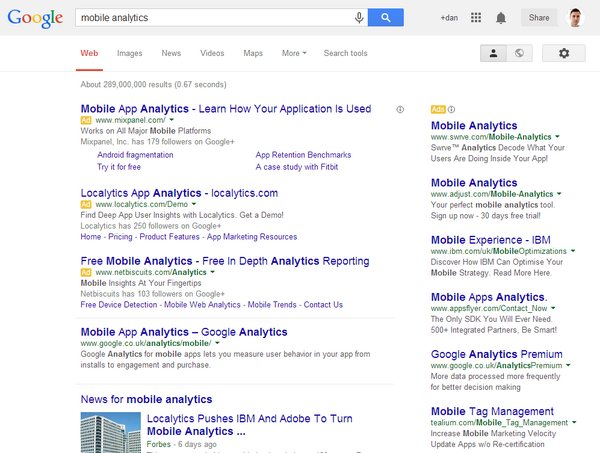600x453 pixels.
Task: Open swrve Mobile Analytics sidebar ad title
Action: tap(474, 125)
